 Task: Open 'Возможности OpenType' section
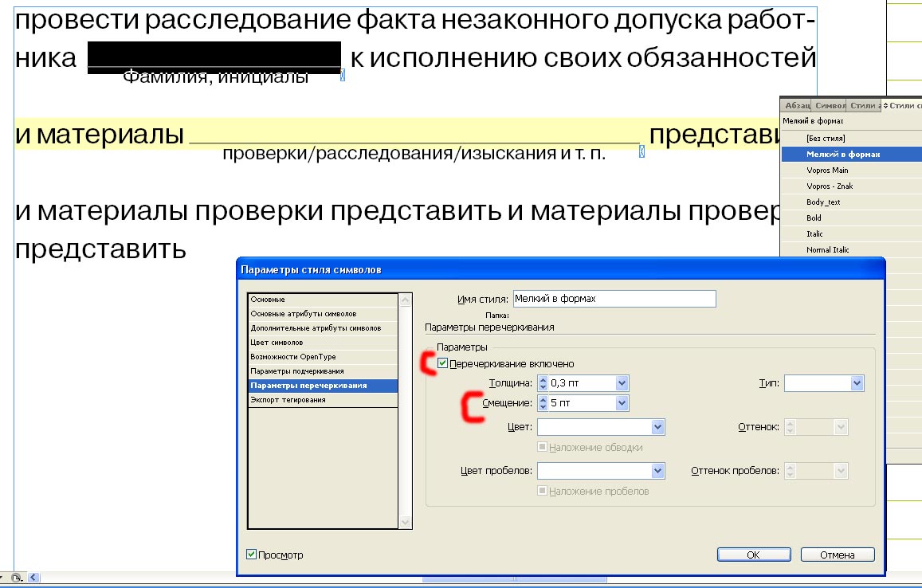pos(323,356)
